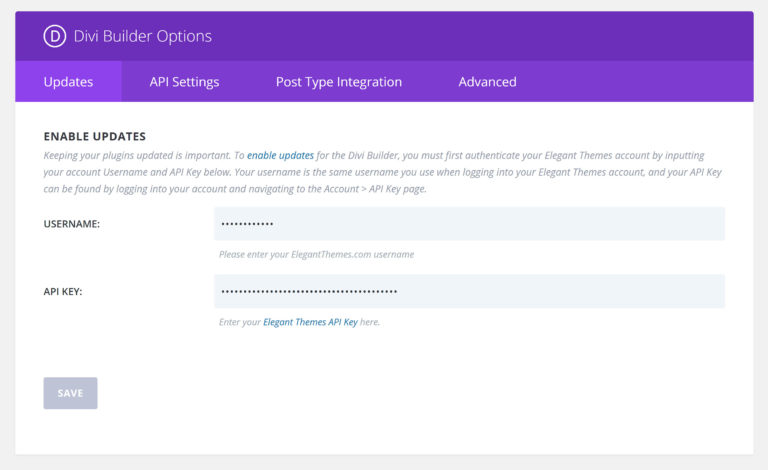Follow the 'enable updates' link

(280, 155)
